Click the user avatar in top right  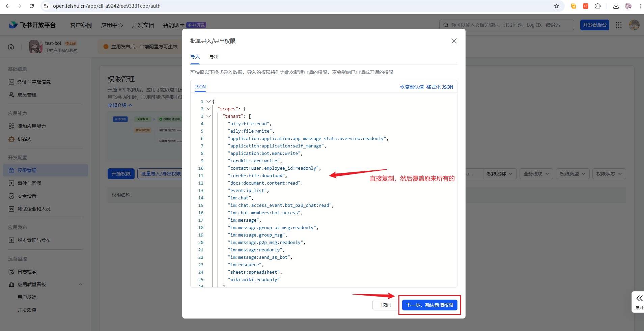click(x=634, y=25)
